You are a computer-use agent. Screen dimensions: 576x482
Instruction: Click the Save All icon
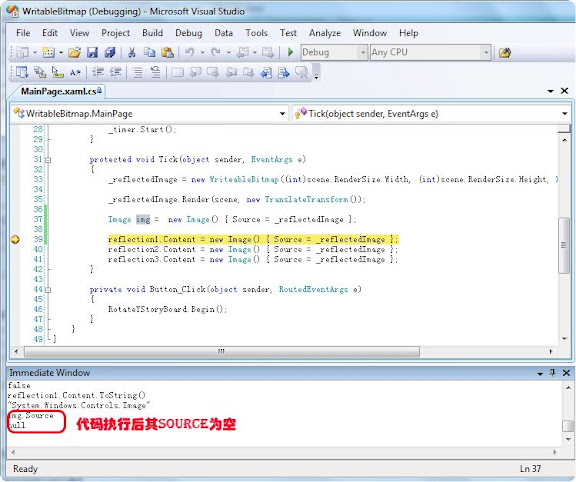(110, 53)
